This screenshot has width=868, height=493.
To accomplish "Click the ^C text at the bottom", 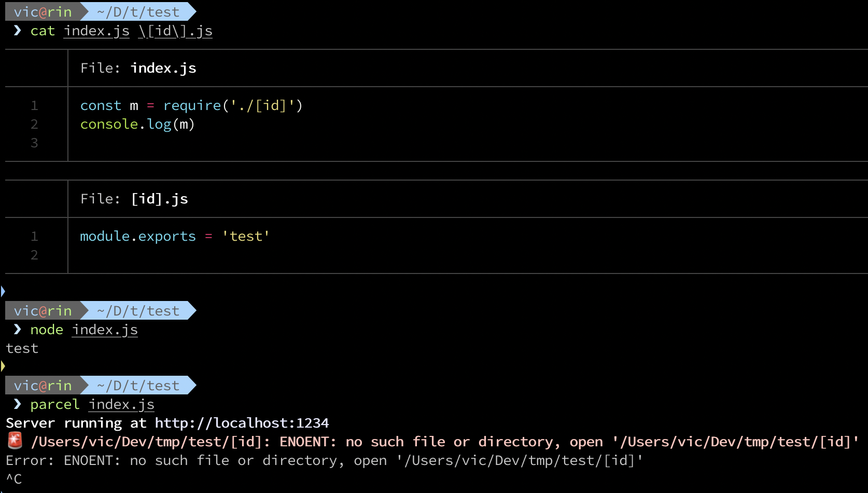I will pos(13,479).
